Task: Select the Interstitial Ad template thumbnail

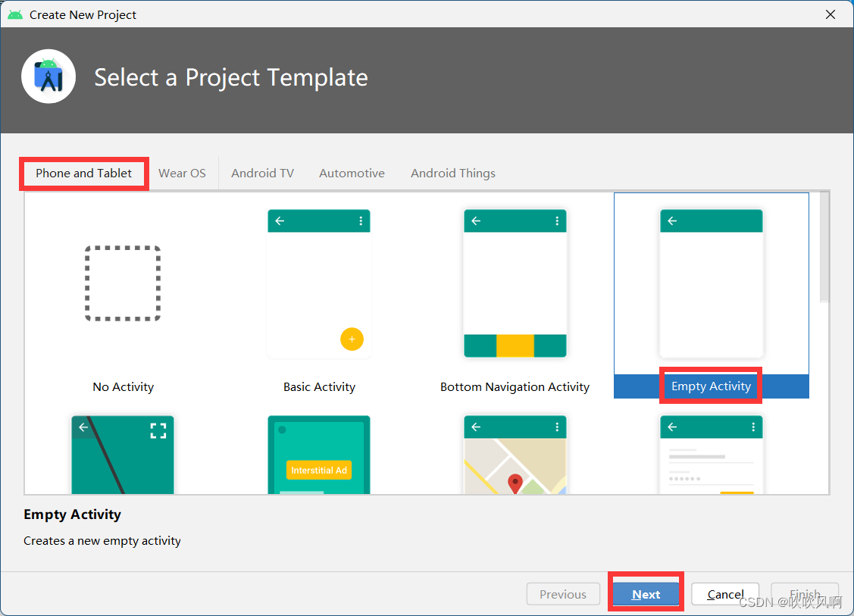Action: click(319, 455)
